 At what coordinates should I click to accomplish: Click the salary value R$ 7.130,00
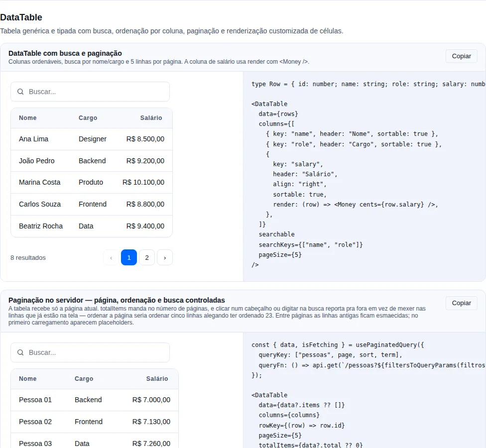coord(151,422)
